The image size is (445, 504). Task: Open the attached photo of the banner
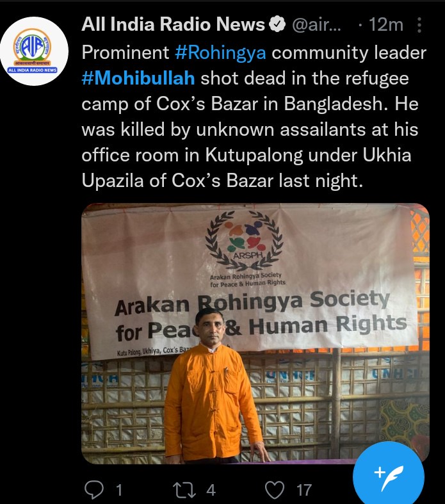255,333
